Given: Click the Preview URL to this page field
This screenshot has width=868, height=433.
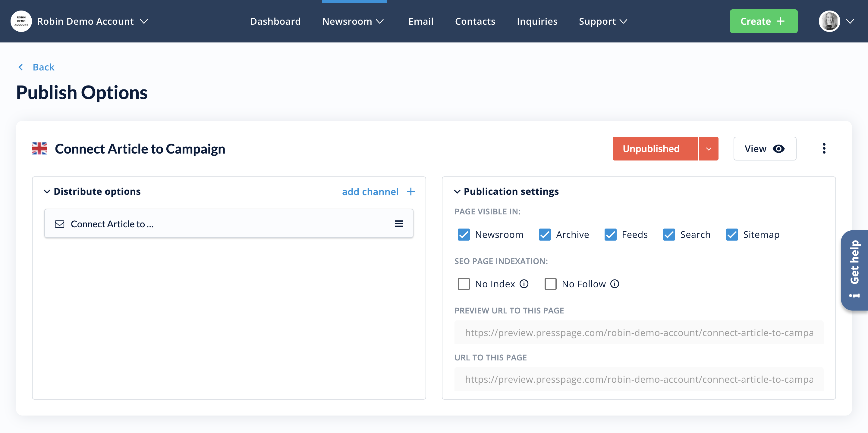Looking at the screenshot, I should pyautogui.click(x=639, y=332).
